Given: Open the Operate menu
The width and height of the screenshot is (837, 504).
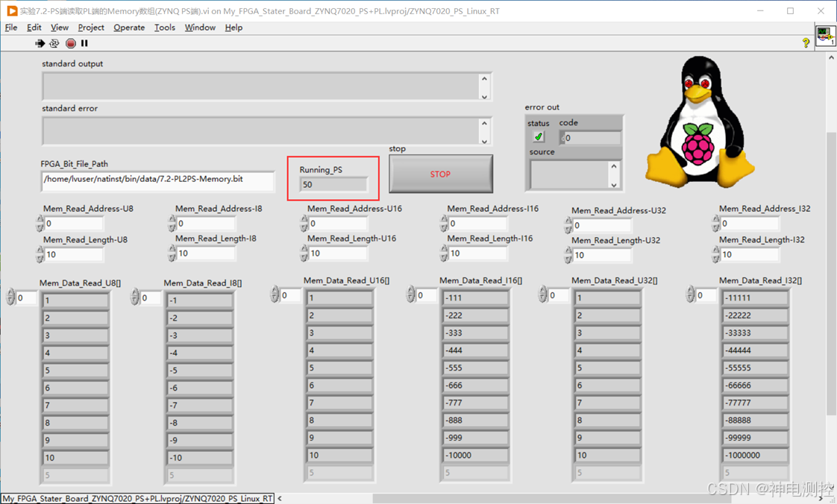Looking at the screenshot, I should pyautogui.click(x=129, y=27).
